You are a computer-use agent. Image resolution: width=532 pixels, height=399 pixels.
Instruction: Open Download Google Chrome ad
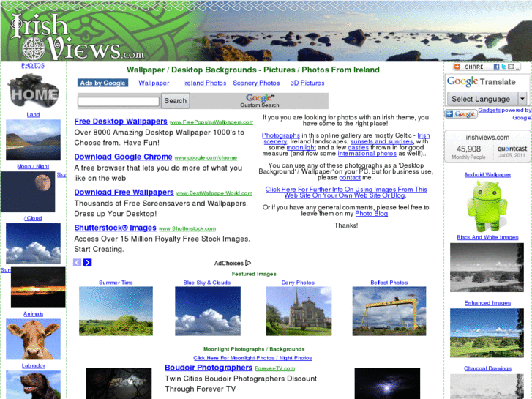tap(123, 157)
